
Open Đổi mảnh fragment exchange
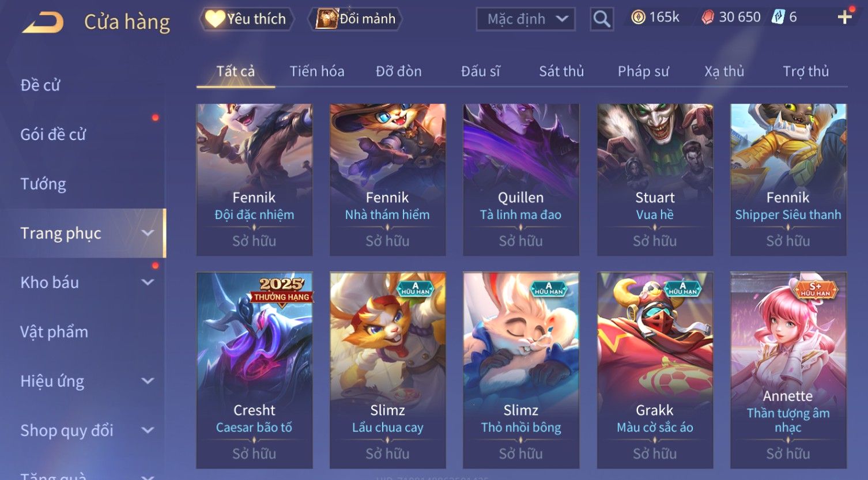pyautogui.click(x=355, y=19)
